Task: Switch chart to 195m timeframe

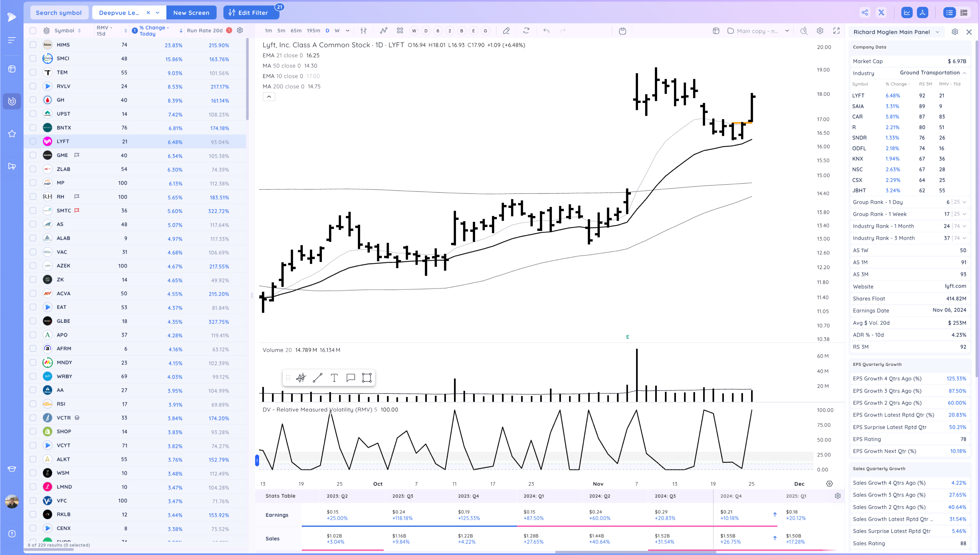Action: [313, 31]
